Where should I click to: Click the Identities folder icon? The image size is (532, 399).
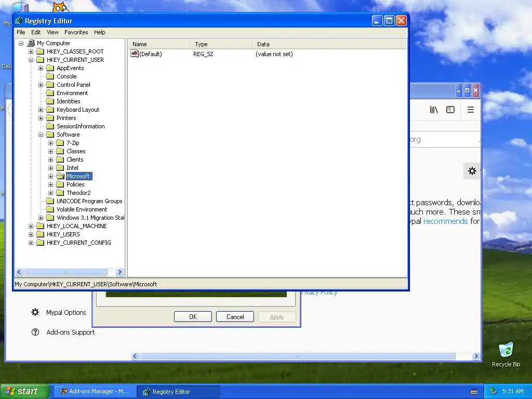click(x=50, y=101)
